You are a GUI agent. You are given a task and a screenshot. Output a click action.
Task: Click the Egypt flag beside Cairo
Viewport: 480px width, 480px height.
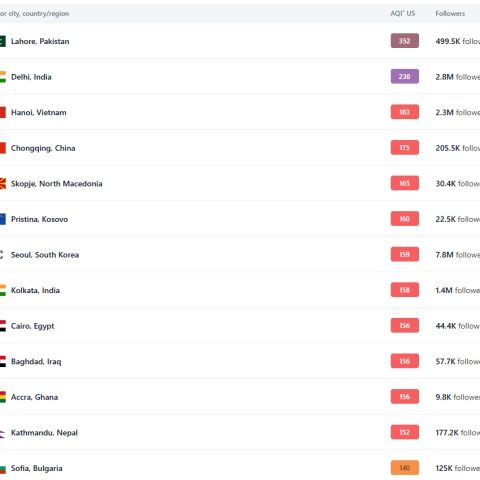(x=3, y=326)
